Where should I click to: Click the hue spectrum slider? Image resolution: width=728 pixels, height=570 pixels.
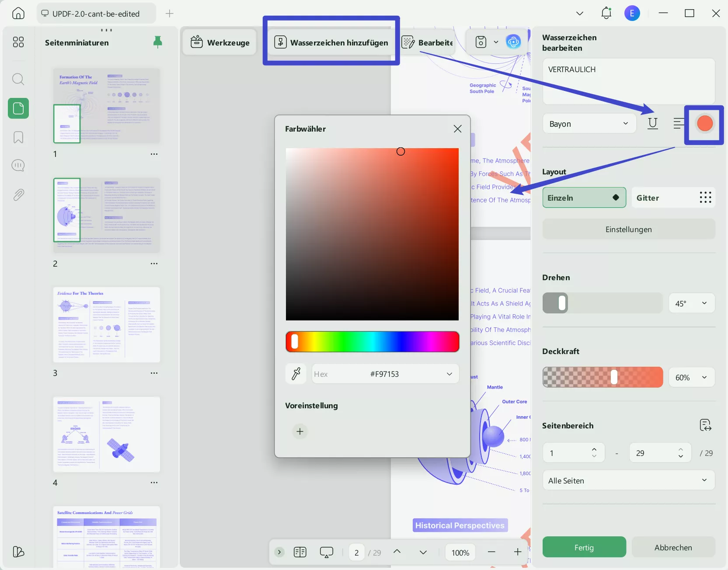pos(373,341)
